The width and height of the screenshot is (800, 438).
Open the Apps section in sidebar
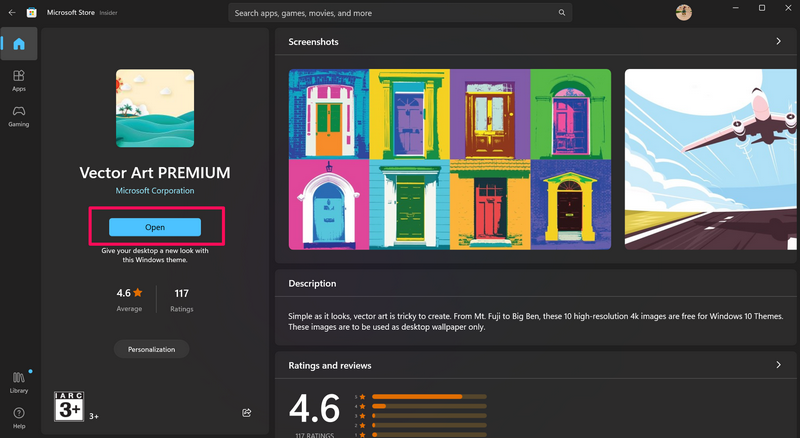19,80
